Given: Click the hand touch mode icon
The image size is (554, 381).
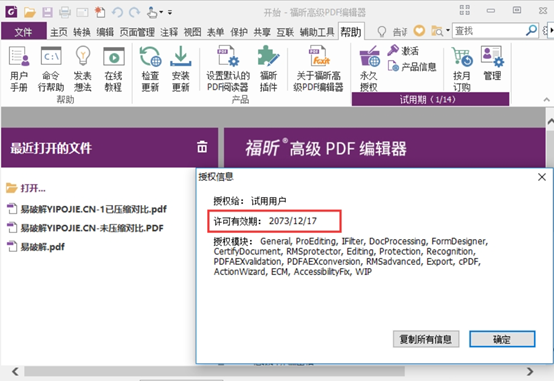Looking at the screenshot, I should (x=153, y=12).
